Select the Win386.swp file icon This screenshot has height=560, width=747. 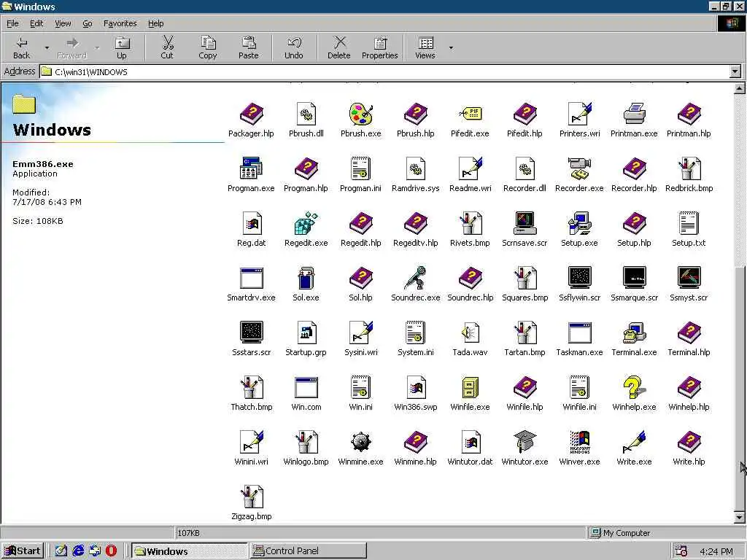click(x=415, y=387)
